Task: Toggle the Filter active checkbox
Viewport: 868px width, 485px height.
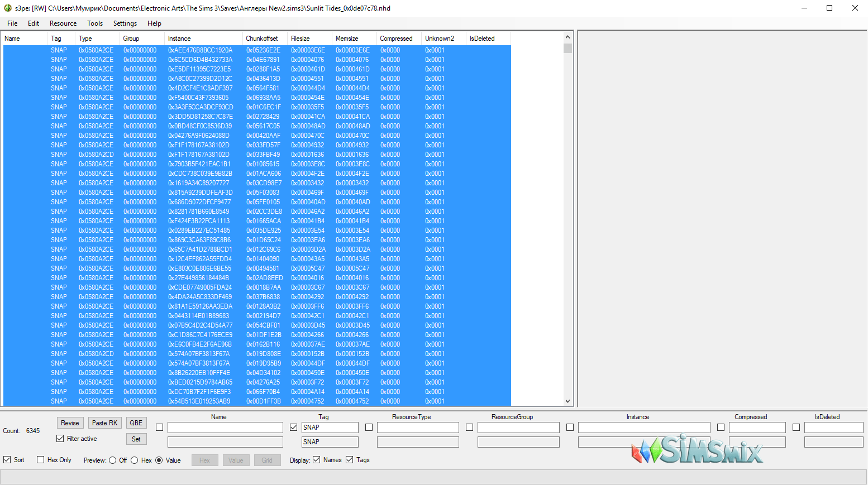Action: (x=60, y=439)
